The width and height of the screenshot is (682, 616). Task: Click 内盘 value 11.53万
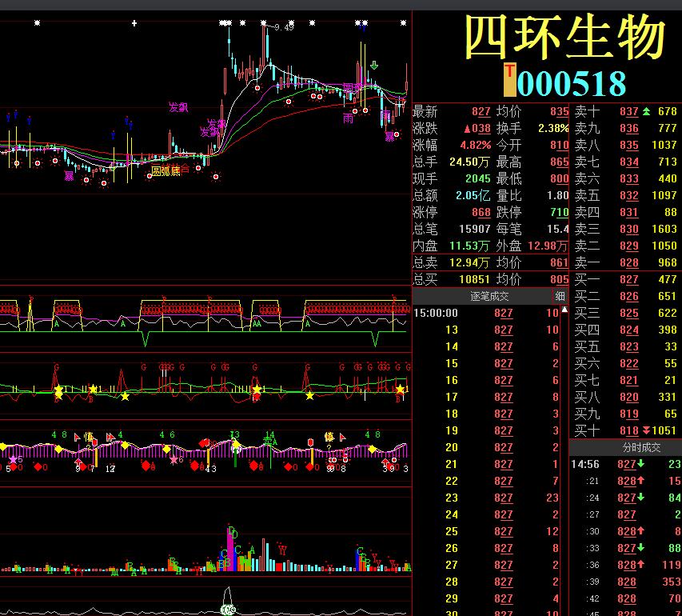point(470,246)
